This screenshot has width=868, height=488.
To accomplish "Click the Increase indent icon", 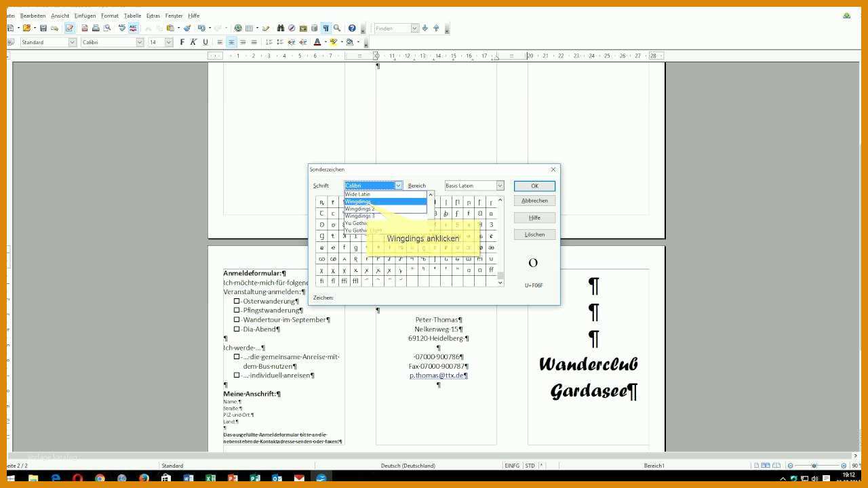I will (x=302, y=42).
